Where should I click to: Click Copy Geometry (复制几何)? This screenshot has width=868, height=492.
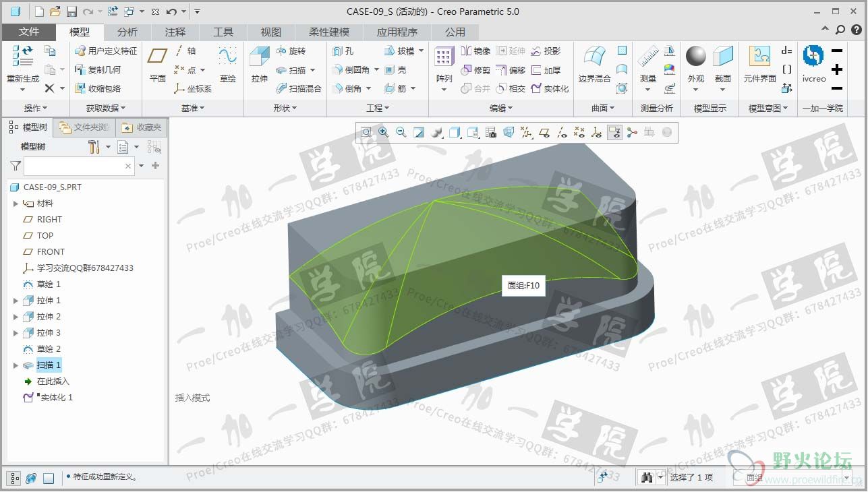pyautogui.click(x=98, y=69)
